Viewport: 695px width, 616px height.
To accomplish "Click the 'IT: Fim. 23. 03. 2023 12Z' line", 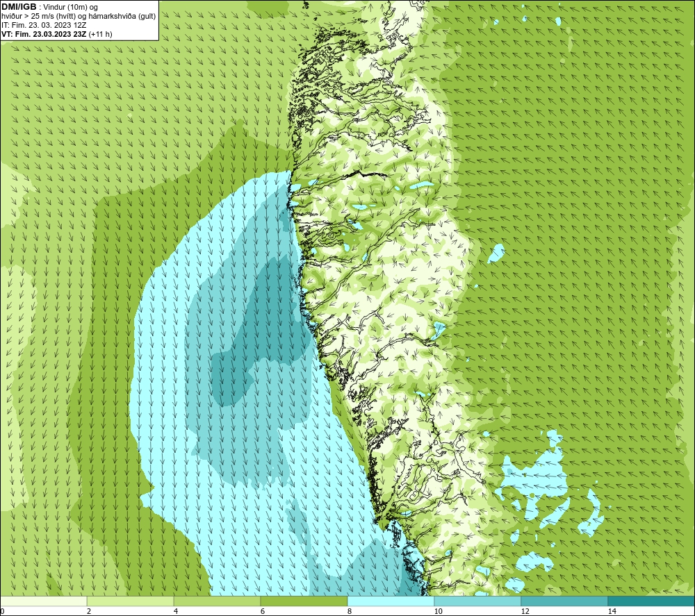I will click(x=44, y=25).
